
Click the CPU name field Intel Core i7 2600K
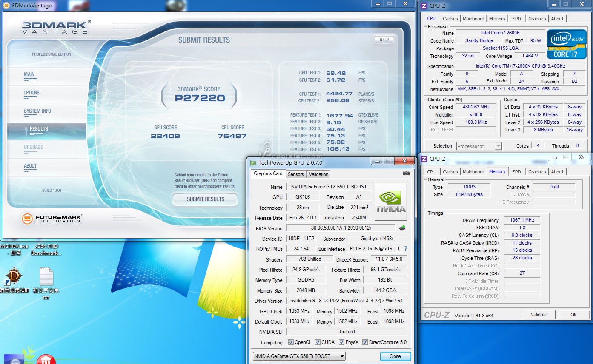[500, 33]
